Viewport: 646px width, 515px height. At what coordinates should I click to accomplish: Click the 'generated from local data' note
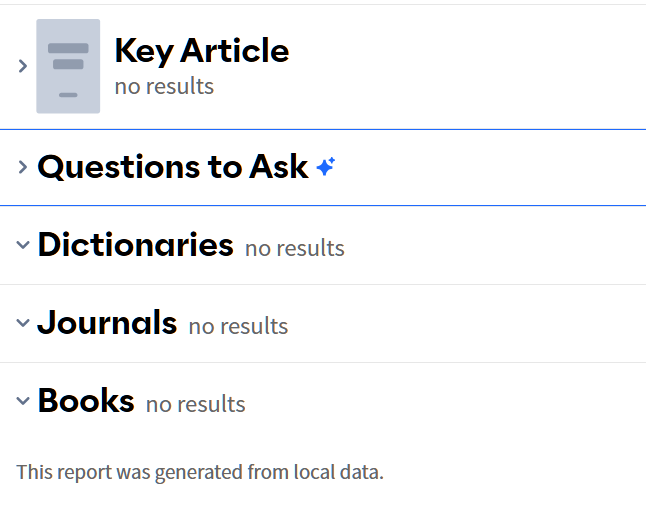coord(200,472)
